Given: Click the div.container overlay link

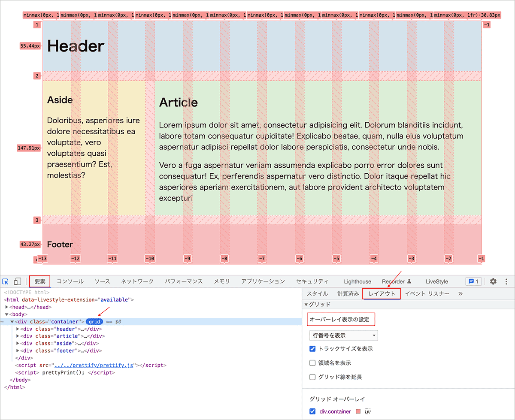Looking at the screenshot, I should click(x=335, y=411).
